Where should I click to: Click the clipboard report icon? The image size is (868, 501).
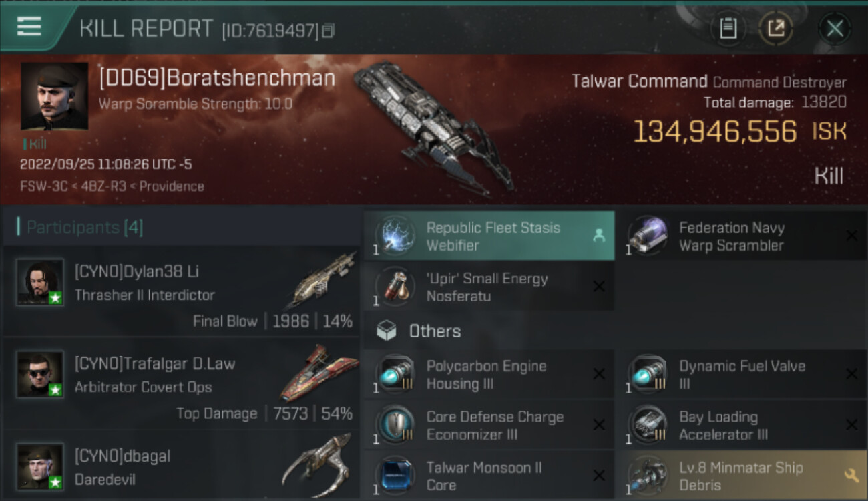[728, 28]
